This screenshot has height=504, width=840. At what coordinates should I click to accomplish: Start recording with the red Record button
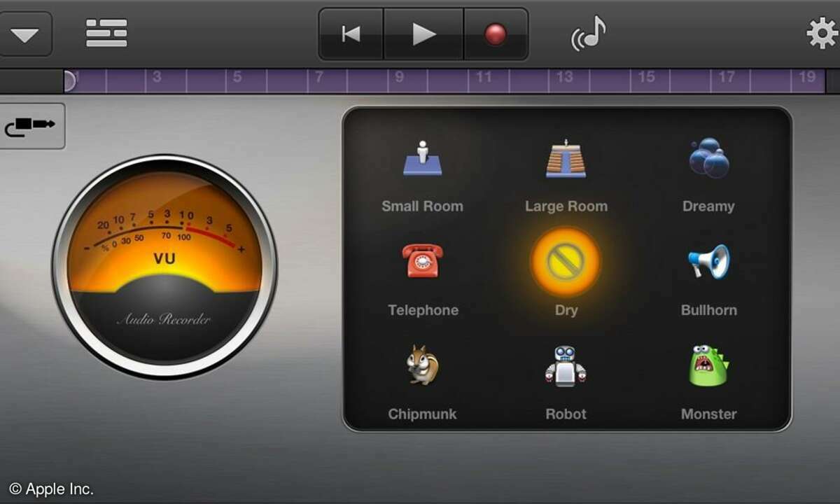496,34
